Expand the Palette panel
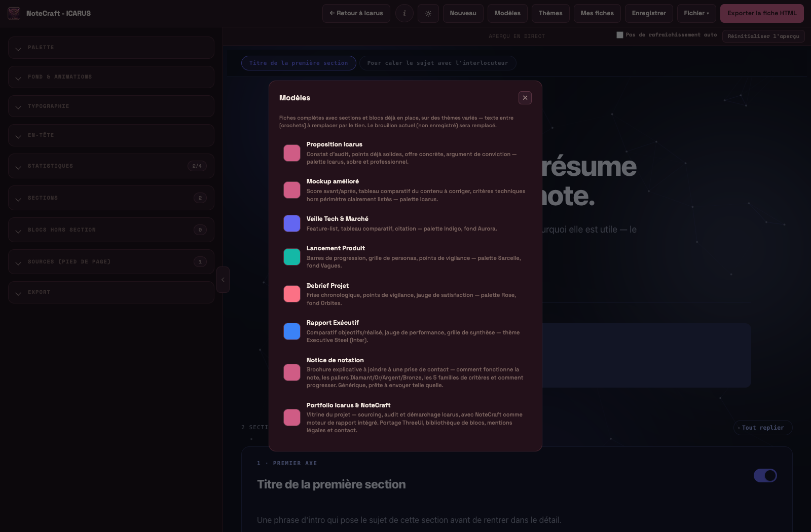This screenshot has width=811, height=532. [x=111, y=48]
